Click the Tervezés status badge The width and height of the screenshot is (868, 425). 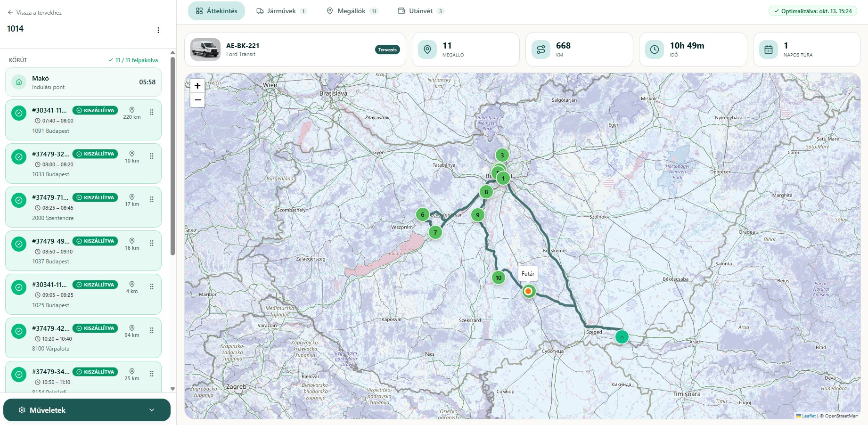387,49
